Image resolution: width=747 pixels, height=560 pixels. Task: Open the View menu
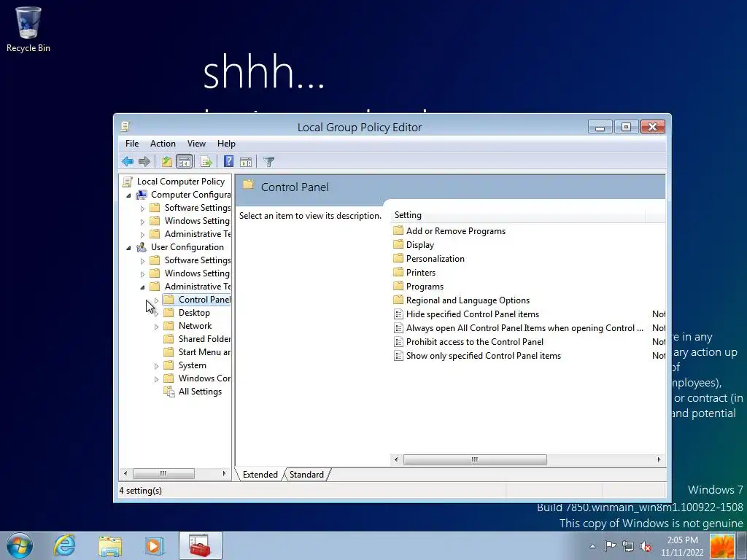(196, 144)
